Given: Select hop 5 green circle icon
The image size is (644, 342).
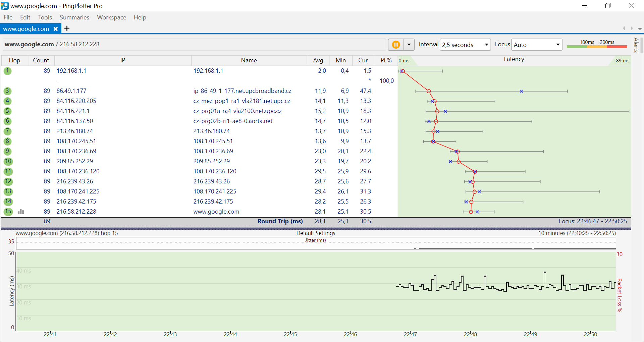Looking at the screenshot, I should point(7,111).
